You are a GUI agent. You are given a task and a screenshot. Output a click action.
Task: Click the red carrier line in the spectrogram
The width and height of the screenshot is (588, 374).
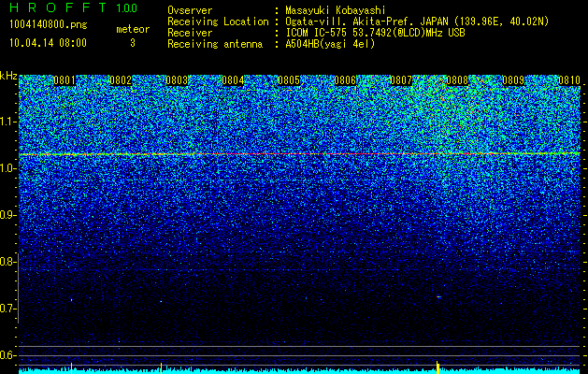pyautogui.click(x=300, y=153)
